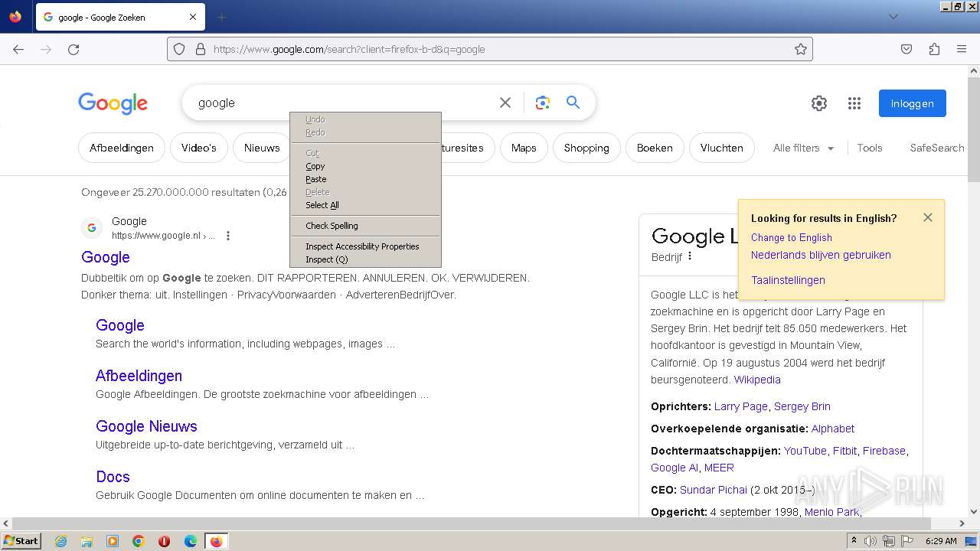This screenshot has width=980, height=551.
Task: Open the Video's filter chip
Action: pos(199,148)
